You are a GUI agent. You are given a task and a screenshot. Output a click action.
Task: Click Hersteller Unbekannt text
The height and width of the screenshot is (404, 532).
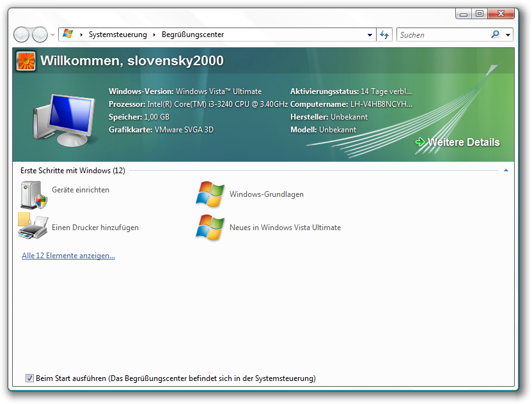[329, 117]
